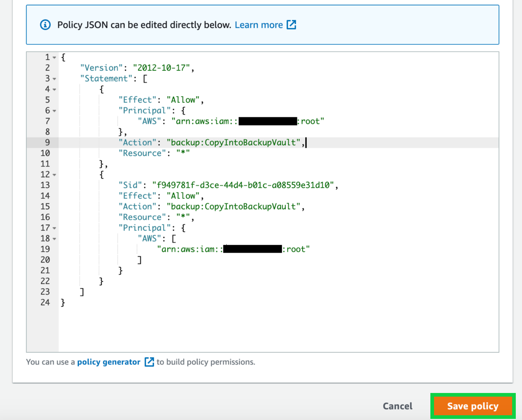Collapse the AWS array at line 18
Screen dimensions: 522x420
pyautogui.click(x=54, y=238)
